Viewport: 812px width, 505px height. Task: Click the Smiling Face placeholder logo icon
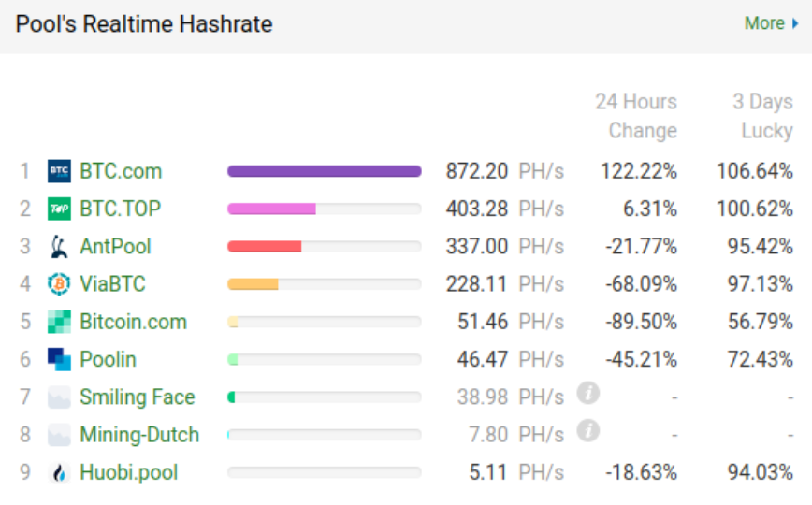59,397
